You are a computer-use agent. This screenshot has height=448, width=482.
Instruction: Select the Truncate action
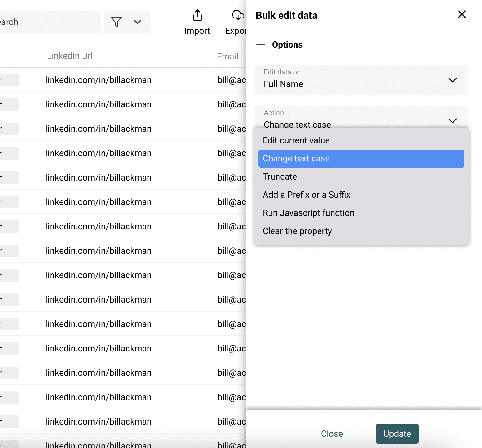tap(280, 177)
